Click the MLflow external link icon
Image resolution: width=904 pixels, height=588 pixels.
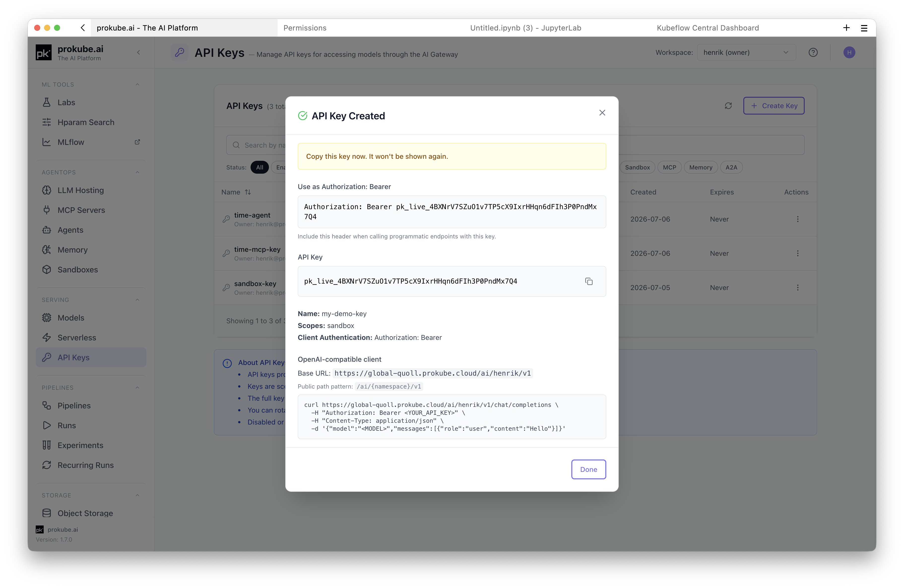tap(137, 142)
